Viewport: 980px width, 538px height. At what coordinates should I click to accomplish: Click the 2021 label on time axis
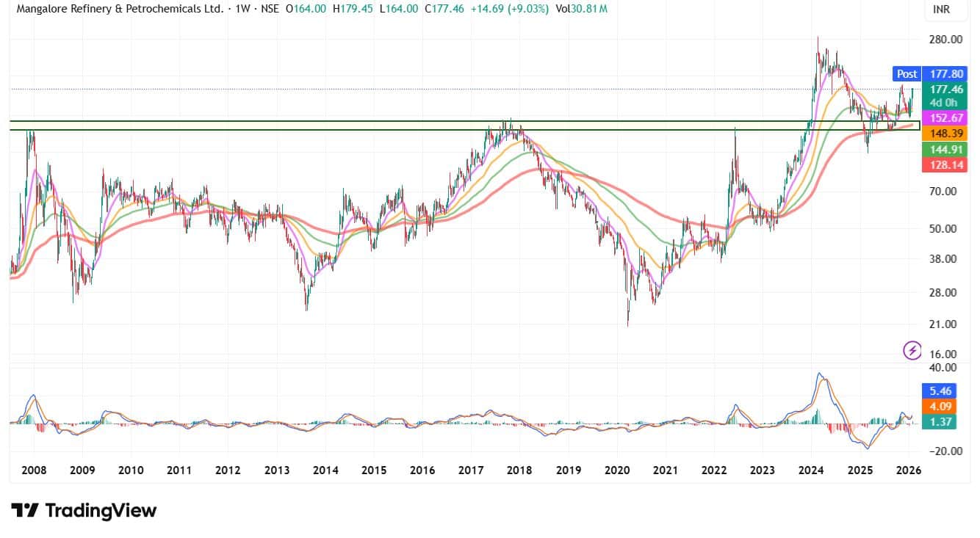pyautogui.click(x=666, y=470)
